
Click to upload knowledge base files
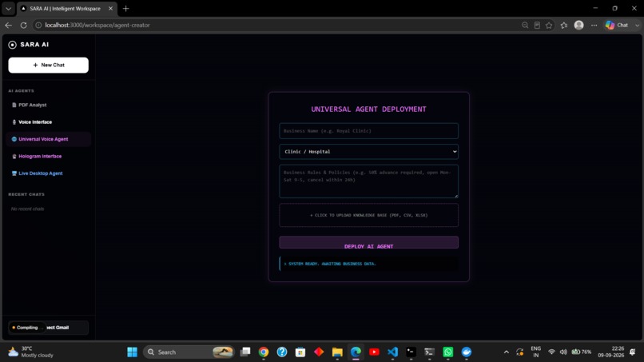click(x=368, y=215)
